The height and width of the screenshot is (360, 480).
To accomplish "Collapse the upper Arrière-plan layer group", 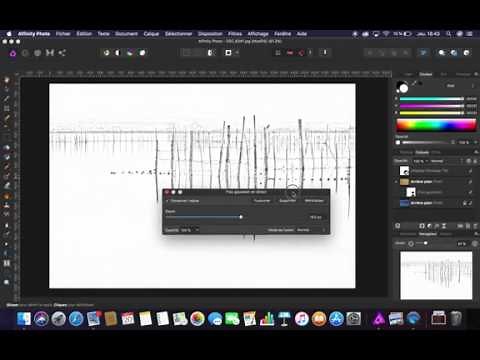I will 397,182.
